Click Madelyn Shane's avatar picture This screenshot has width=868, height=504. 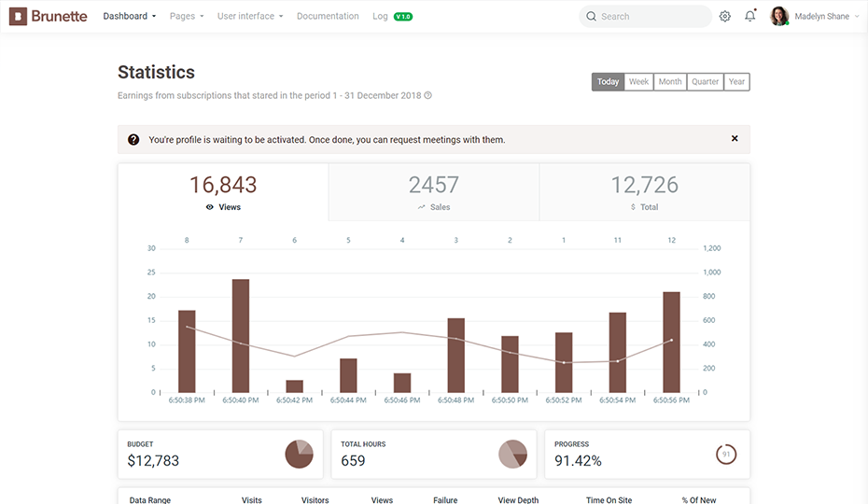pos(779,16)
